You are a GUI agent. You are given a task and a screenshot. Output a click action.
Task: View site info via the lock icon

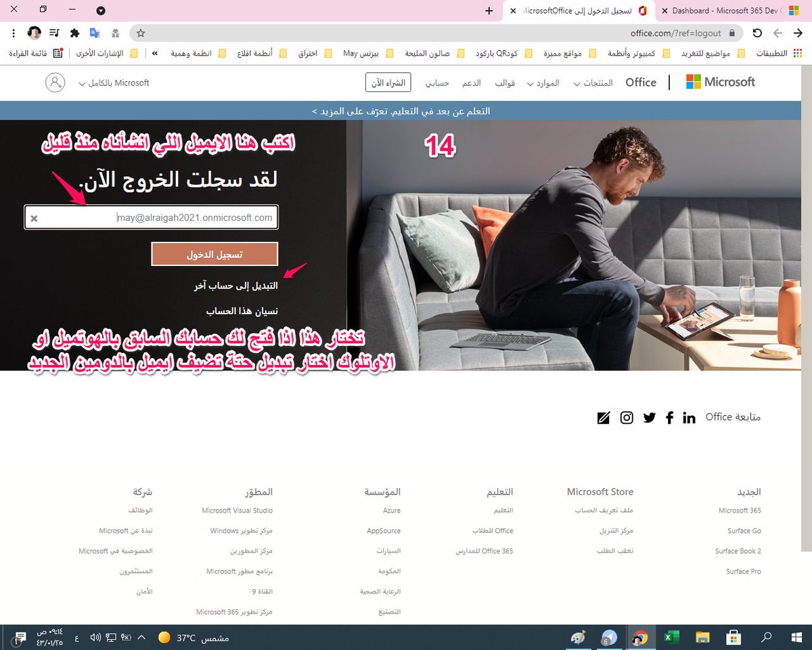pyautogui.click(x=731, y=32)
